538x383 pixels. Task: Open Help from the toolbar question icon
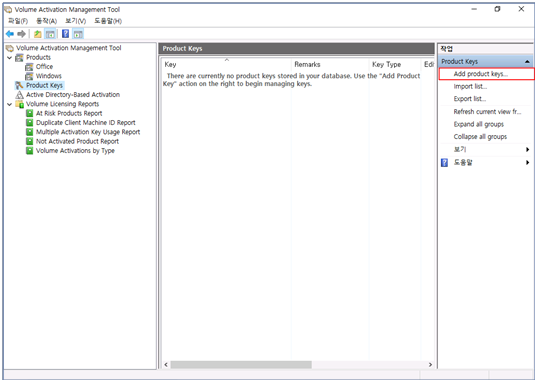coord(66,34)
